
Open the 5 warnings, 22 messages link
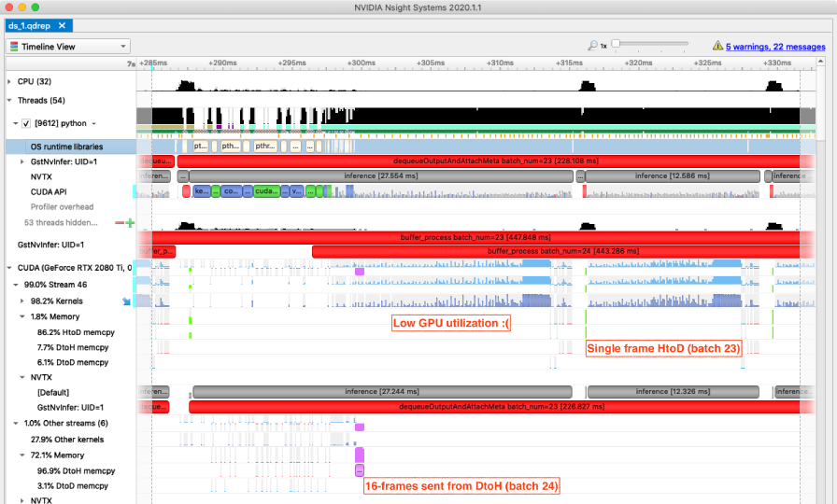pos(775,47)
